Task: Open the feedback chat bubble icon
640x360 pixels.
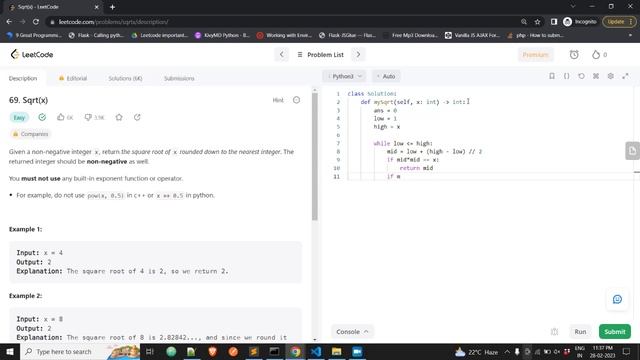Action: (617, 299)
